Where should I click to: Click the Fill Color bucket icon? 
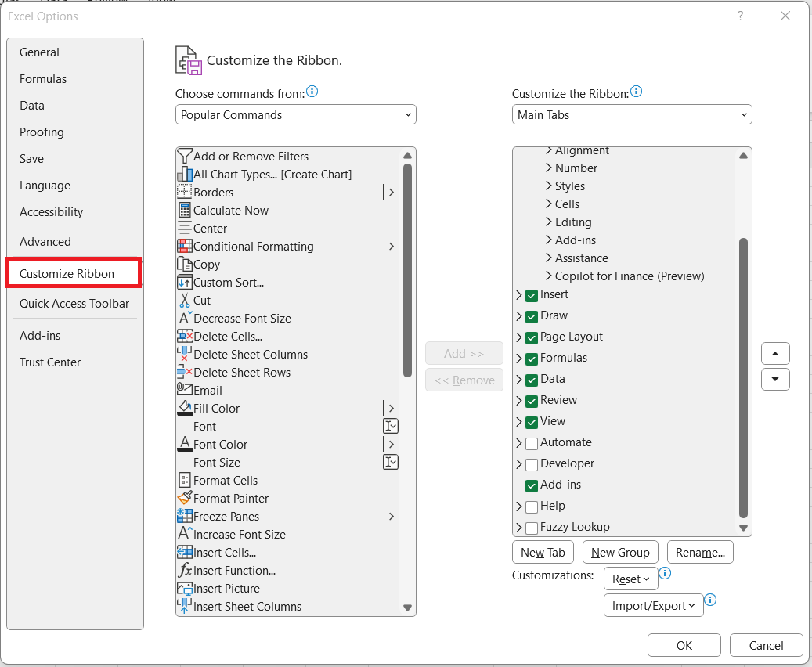[184, 408]
